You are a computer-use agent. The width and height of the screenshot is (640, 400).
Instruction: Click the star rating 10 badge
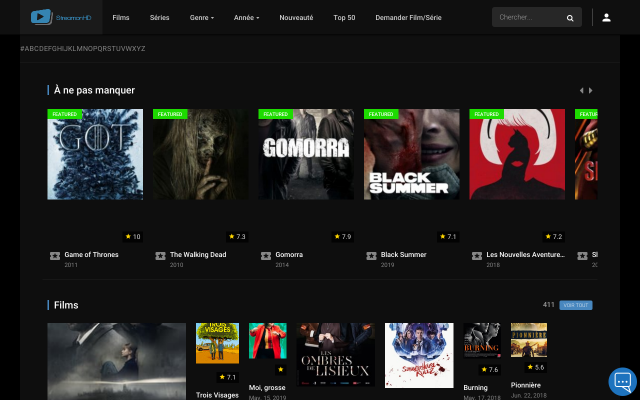tap(133, 237)
